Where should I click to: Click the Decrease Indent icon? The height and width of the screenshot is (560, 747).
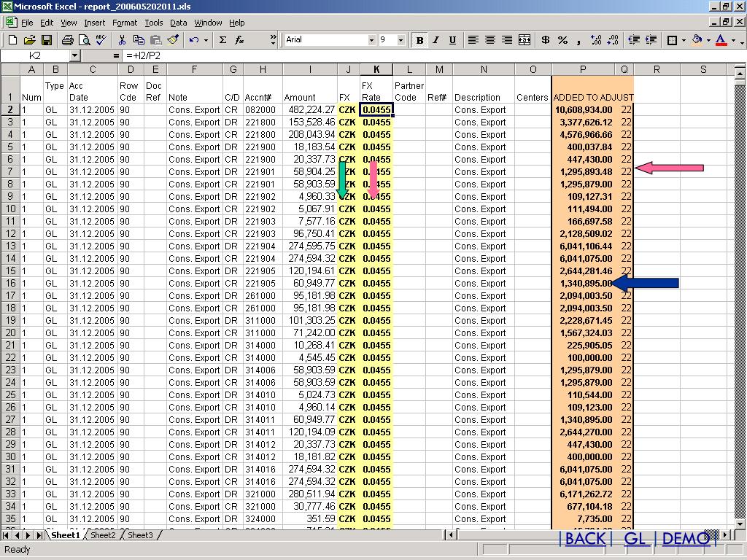click(634, 40)
